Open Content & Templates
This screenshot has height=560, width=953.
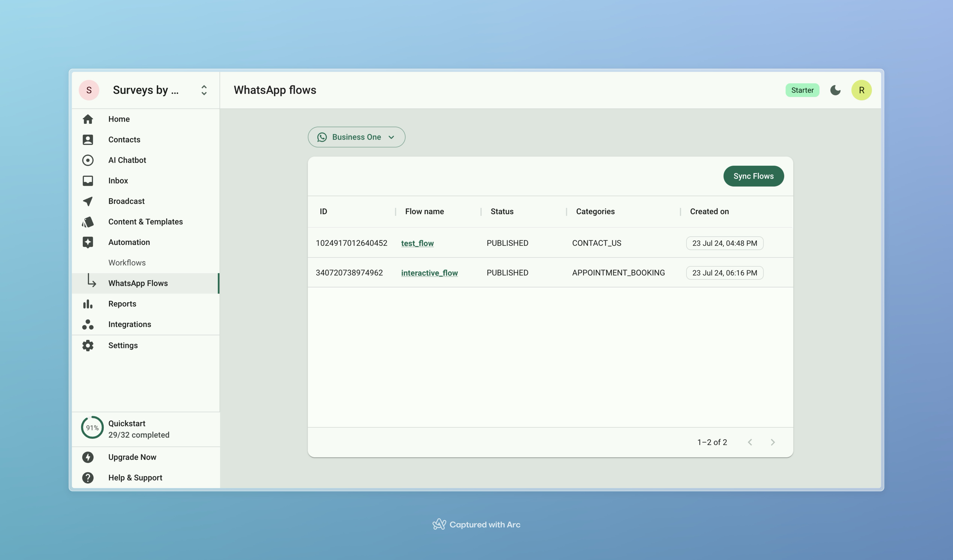(146, 222)
